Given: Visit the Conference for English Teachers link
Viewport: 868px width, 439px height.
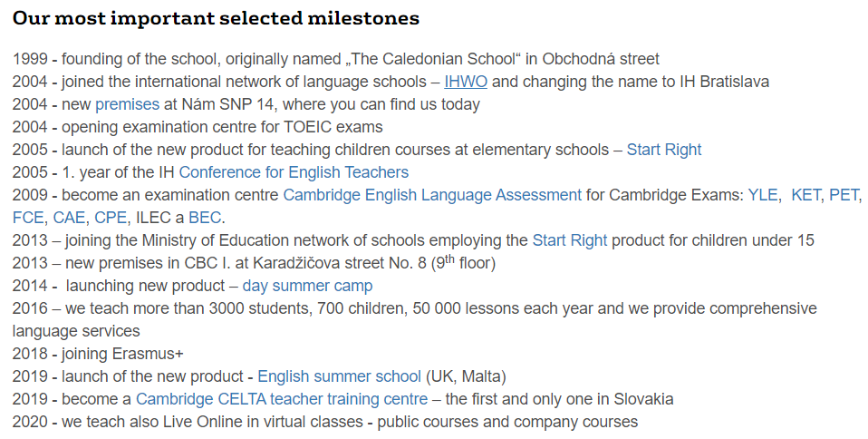Looking at the screenshot, I should pyautogui.click(x=294, y=172).
